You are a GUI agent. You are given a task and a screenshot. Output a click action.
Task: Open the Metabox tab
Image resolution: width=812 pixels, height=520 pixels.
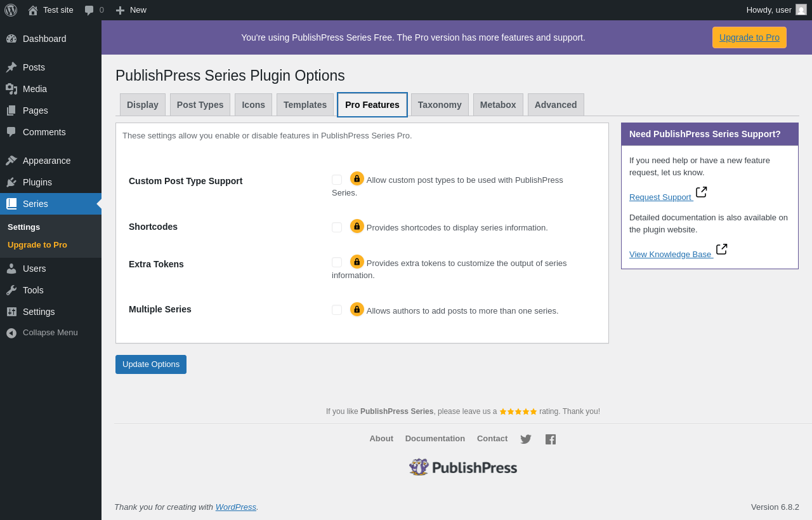click(498, 105)
